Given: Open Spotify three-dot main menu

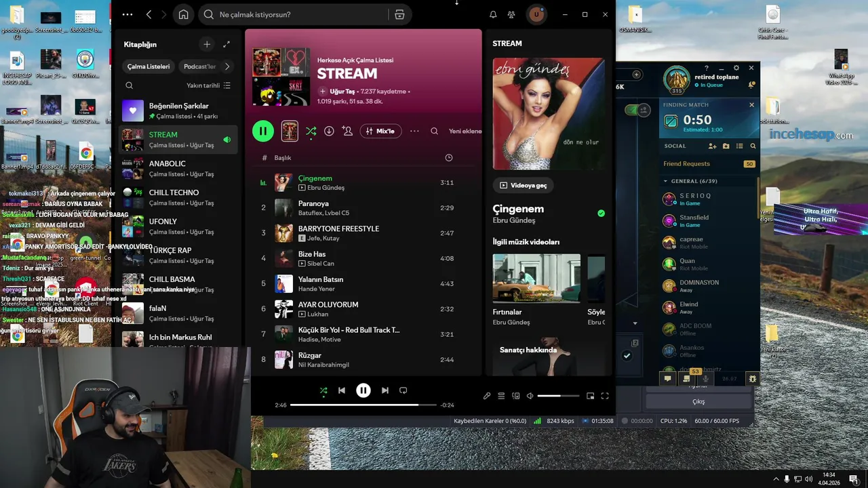Looking at the screenshot, I should tap(127, 14).
